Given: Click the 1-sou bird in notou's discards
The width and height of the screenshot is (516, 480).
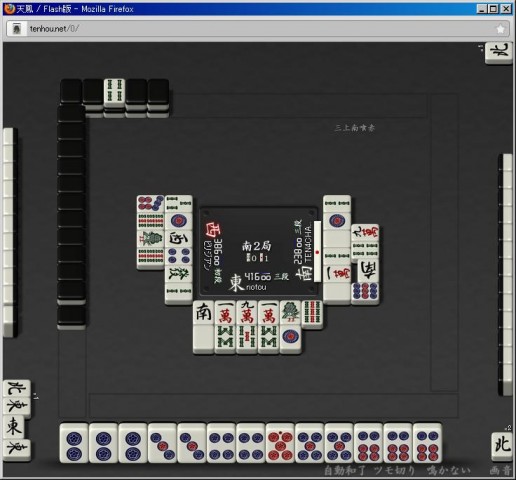Looking at the screenshot, I should [x=290, y=313].
